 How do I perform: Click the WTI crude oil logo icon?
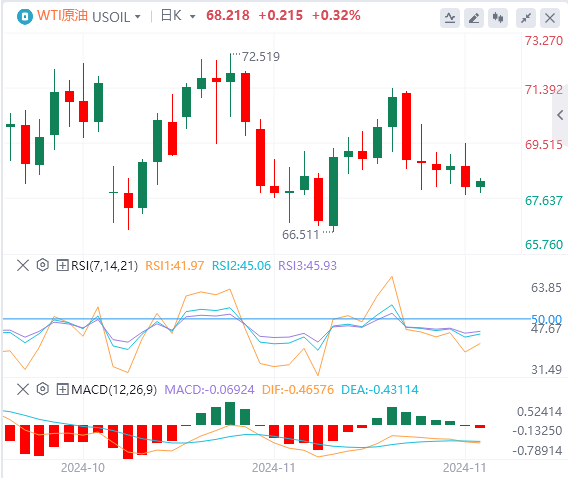[x=25, y=17]
